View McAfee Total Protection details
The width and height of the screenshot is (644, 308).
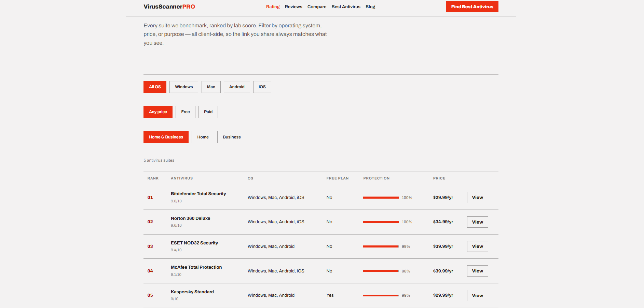click(x=477, y=271)
